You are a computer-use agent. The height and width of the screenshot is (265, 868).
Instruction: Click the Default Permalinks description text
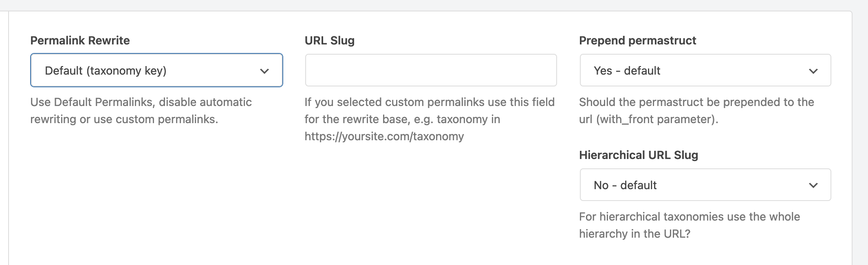(x=141, y=111)
